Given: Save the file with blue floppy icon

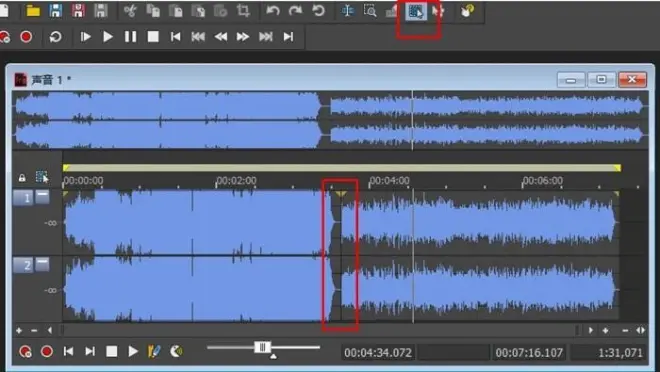Looking at the screenshot, I should pyautogui.click(x=56, y=11).
